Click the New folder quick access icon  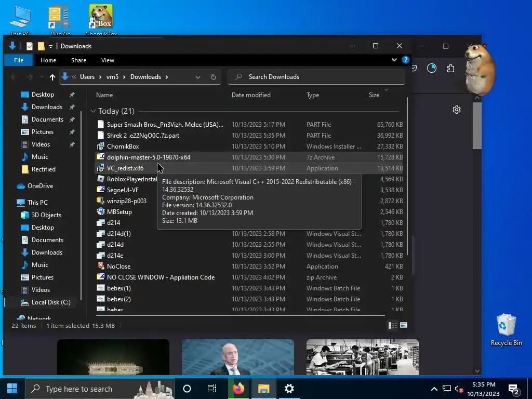click(41, 46)
